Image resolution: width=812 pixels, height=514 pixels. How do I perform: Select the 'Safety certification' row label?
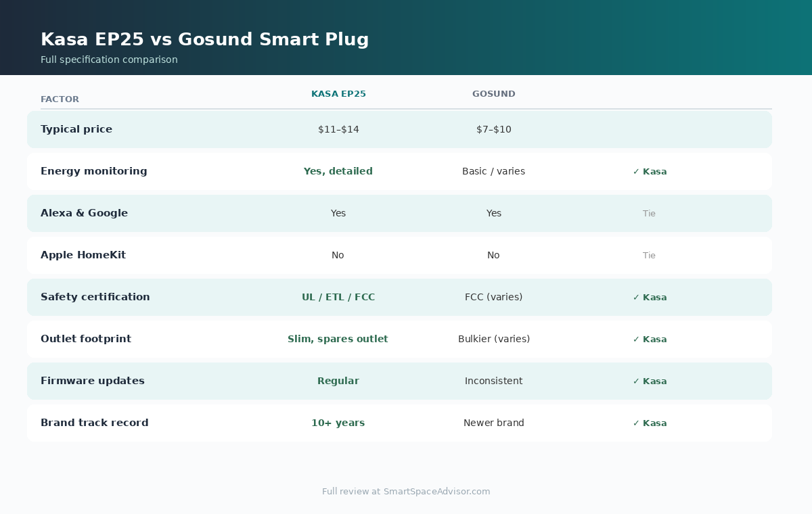click(95, 297)
